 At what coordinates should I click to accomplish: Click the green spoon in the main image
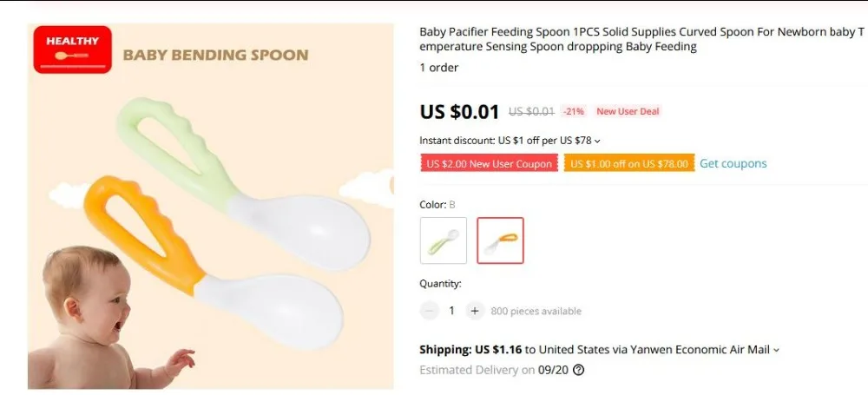(244, 183)
